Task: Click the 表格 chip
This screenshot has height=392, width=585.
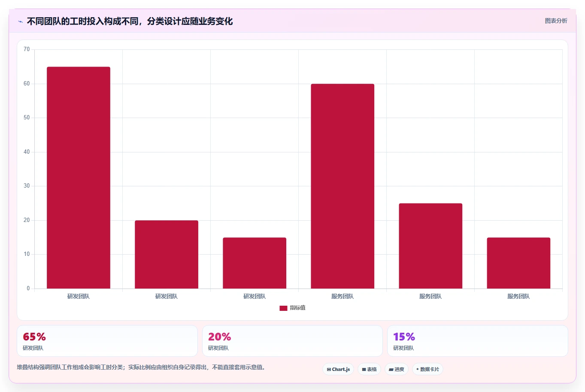Action: click(x=369, y=369)
